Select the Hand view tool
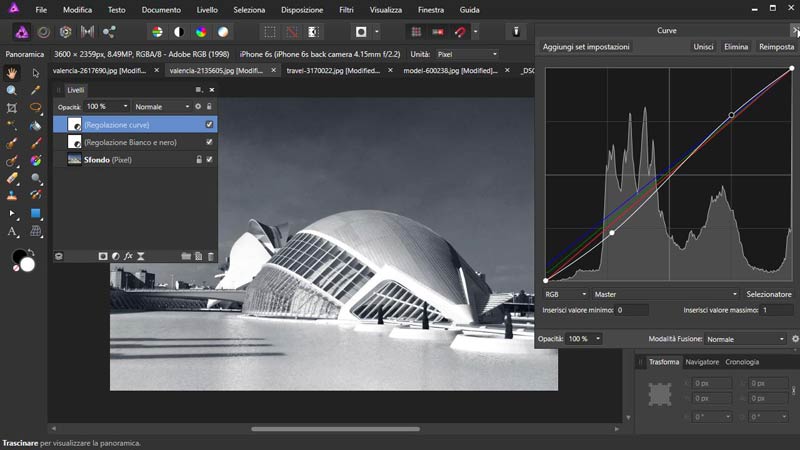 click(12, 73)
